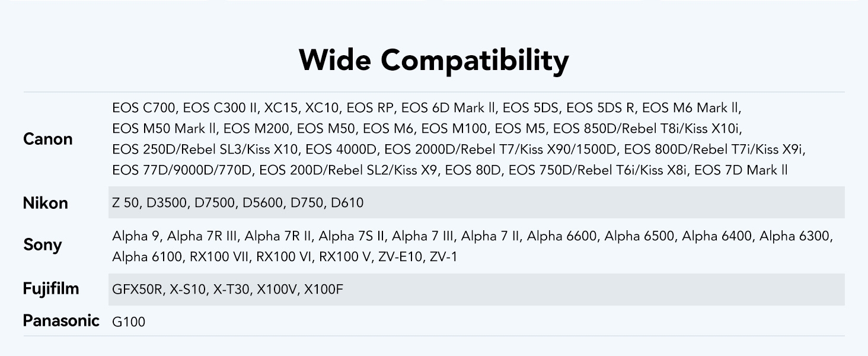Click the EOS M50 Mark II text

(x=165, y=129)
